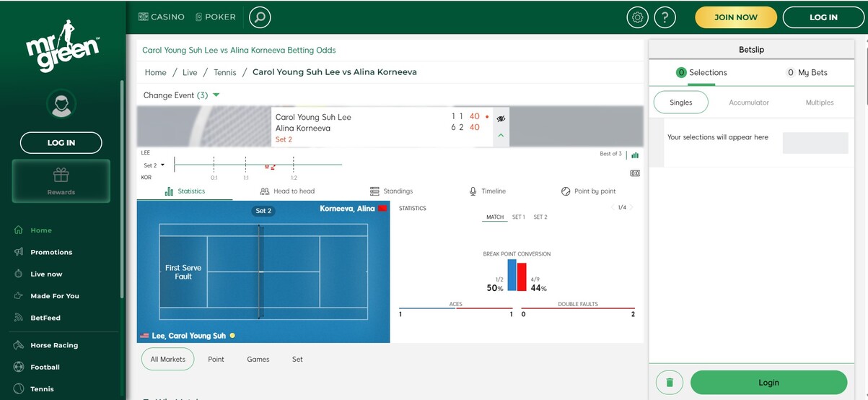
Task: Filter markets by Games
Action: coord(258,359)
